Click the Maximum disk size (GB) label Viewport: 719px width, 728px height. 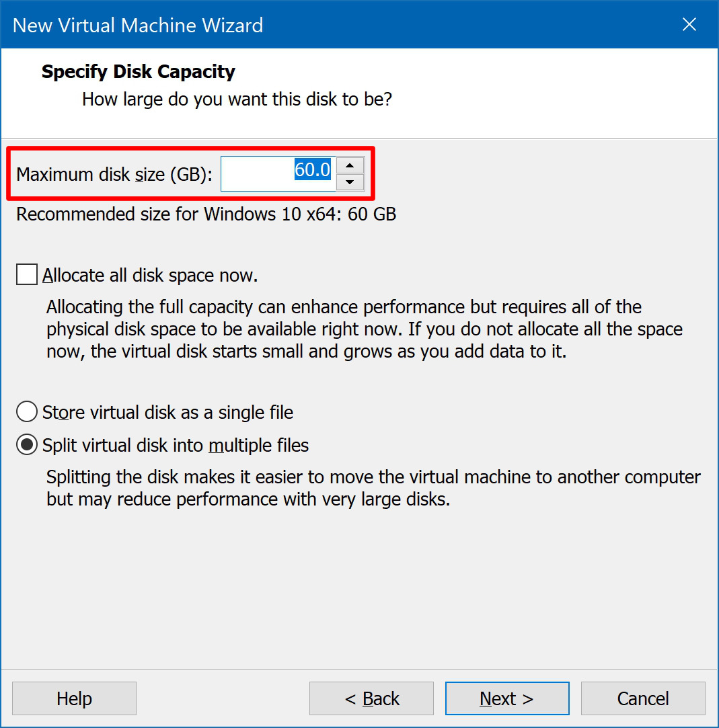point(114,175)
